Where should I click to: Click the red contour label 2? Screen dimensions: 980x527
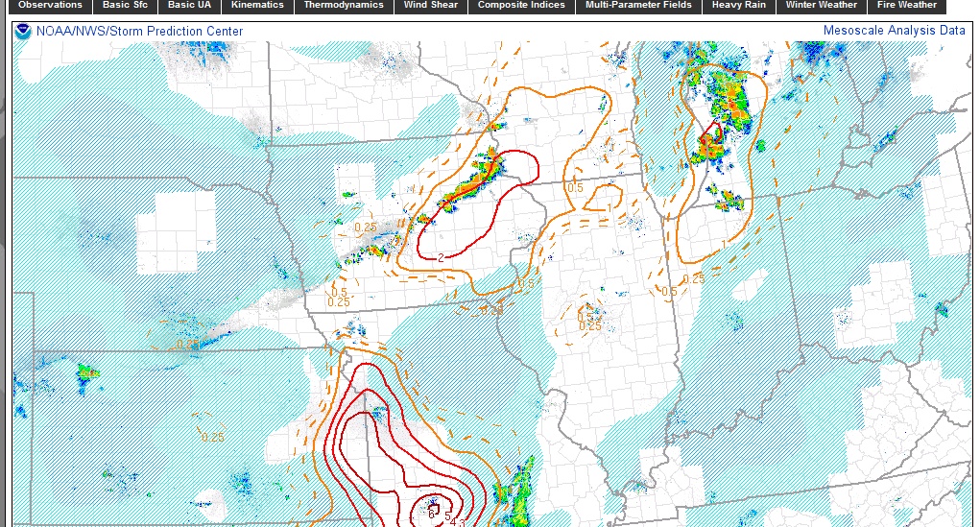pos(441,257)
